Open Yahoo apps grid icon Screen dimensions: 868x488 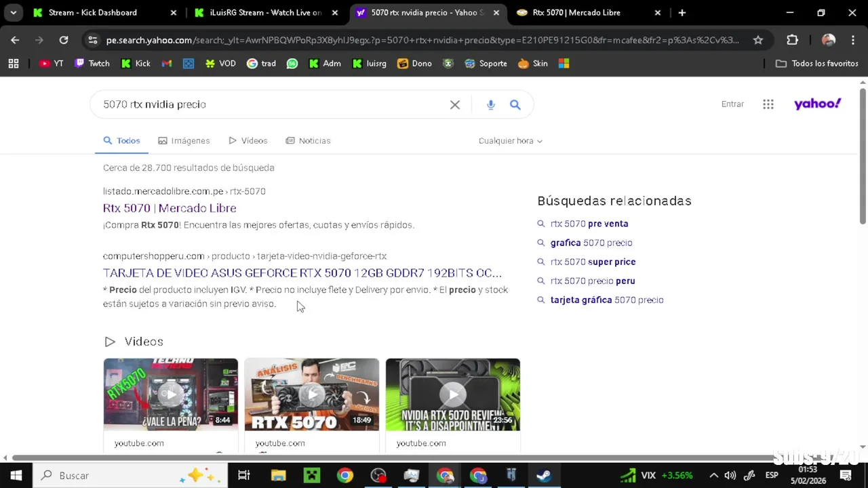[768, 104]
